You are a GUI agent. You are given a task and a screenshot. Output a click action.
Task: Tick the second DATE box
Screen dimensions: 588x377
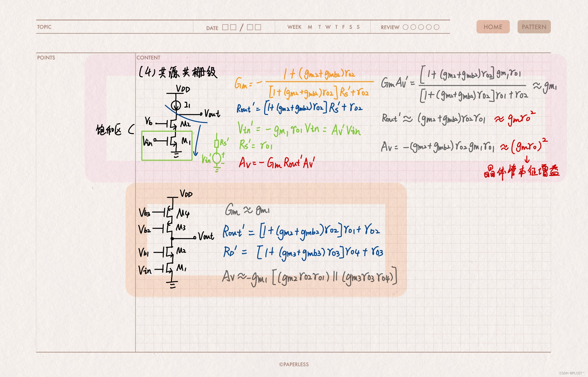pyautogui.click(x=233, y=27)
